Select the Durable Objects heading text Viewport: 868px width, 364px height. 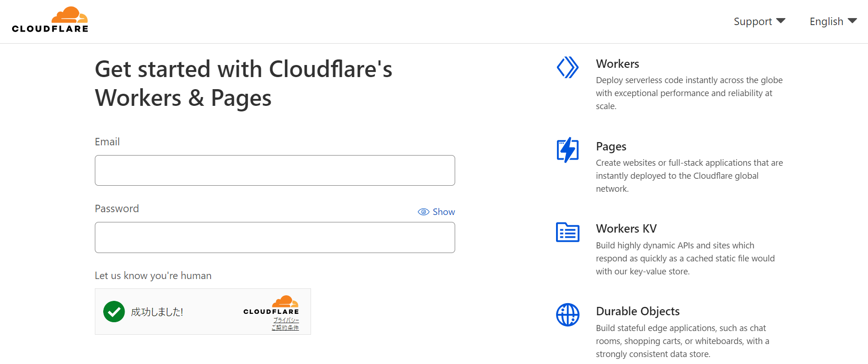point(638,311)
